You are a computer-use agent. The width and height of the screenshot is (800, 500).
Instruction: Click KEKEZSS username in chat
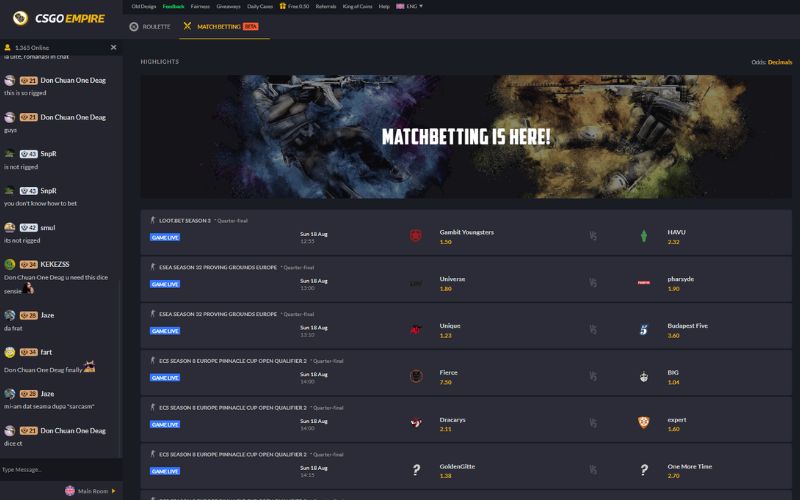[x=55, y=264]
